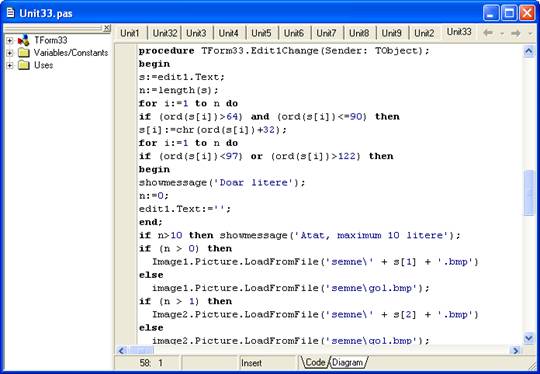
Task: Click the line 'procedure TForm33.Edit1Change'
Action: pyautogui.click(x=284, y=51)
